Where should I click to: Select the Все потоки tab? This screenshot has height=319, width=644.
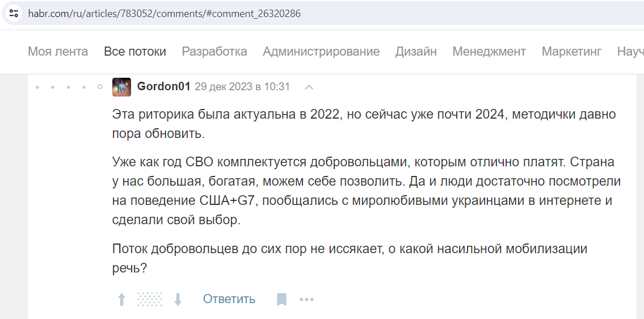(x=135, y=52)
